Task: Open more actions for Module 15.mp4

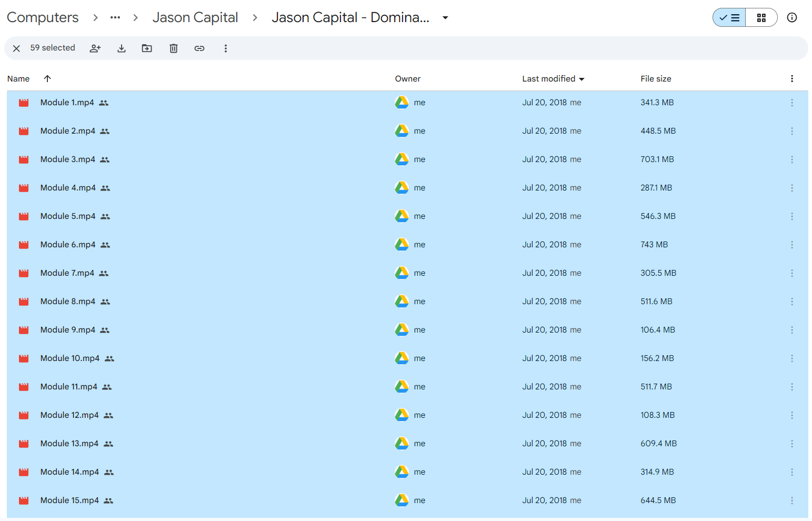Action: click(792, 501)
